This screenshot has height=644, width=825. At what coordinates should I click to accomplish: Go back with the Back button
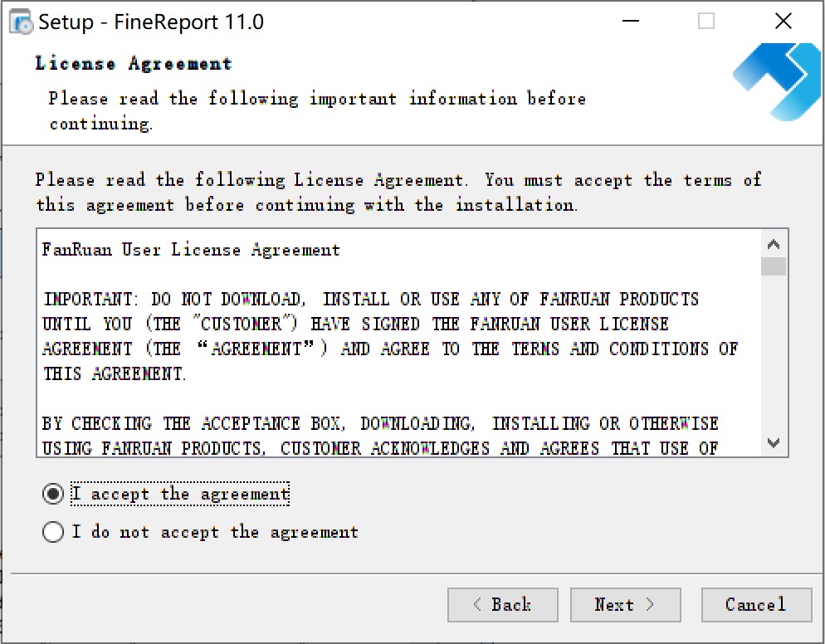(502, 605)
